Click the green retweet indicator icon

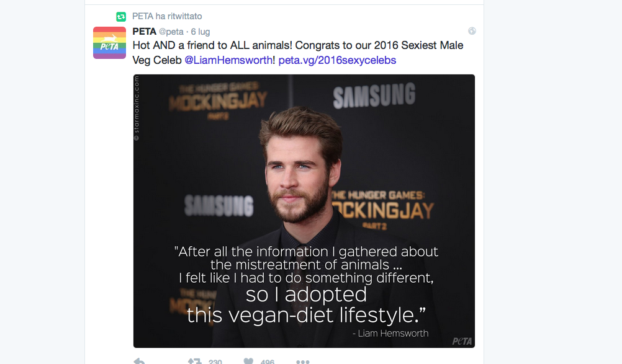[121, 17]
